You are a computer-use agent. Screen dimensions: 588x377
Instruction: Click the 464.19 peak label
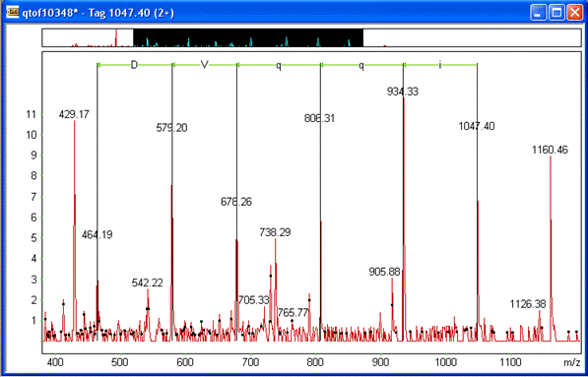coord(98,235)
